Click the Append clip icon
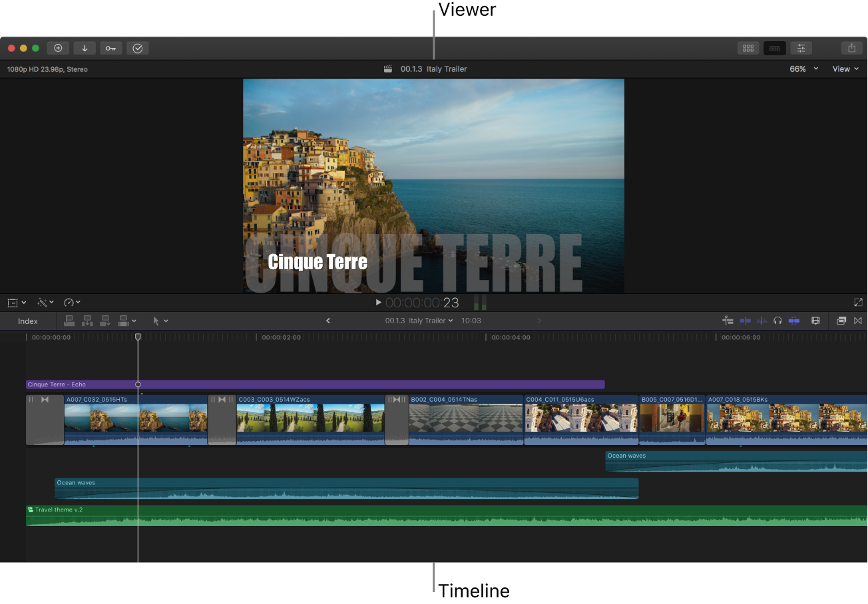868x604 pixels. 105,321
